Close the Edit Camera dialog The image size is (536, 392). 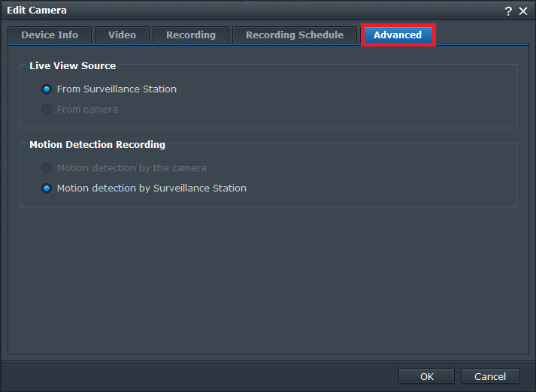[523, 11]
